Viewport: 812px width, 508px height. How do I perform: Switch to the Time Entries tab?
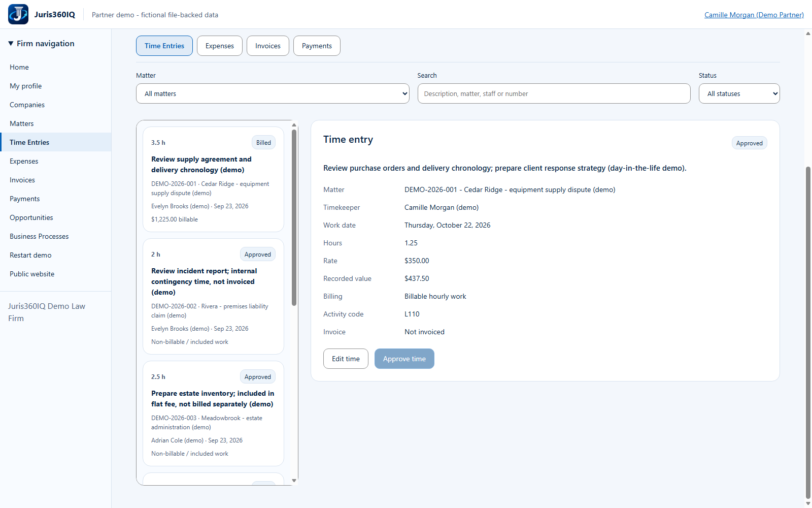click(x=164, y=46)
